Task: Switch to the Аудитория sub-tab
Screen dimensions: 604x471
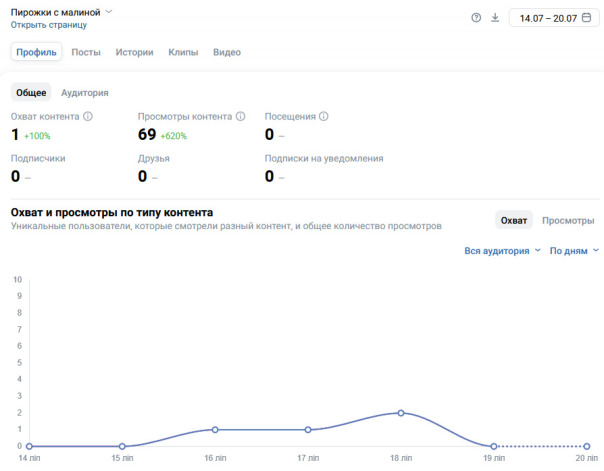Action: tap(85, 93)
